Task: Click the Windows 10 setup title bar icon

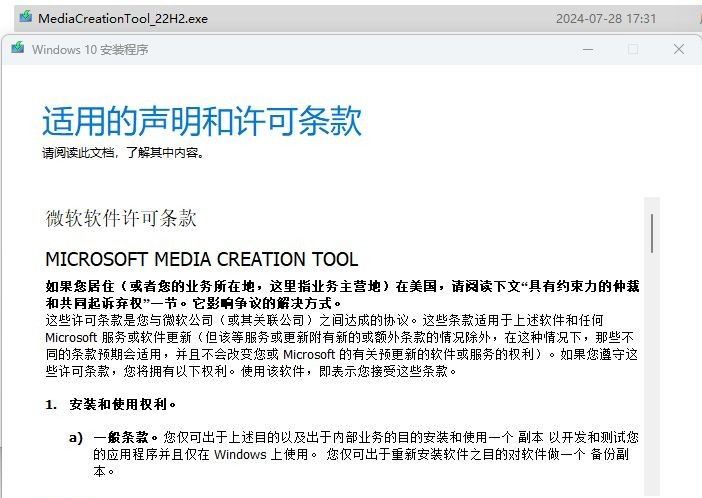Action: pos(18,47)
